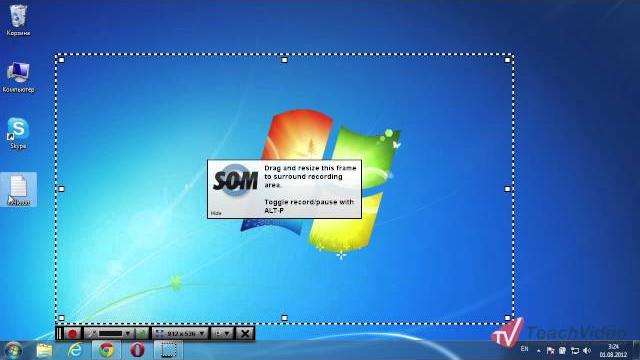Click the microphone volume level meter
The image size is (640, 360).
click(x=111, y=333)
